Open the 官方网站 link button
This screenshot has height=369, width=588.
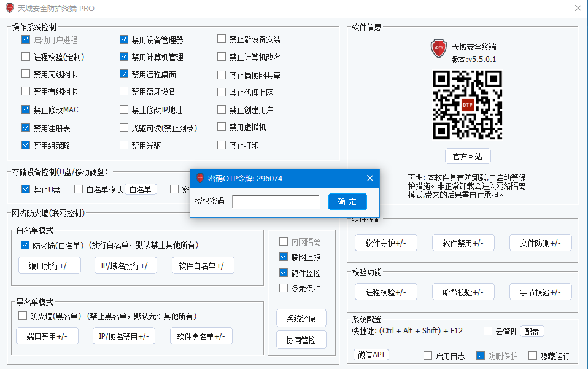[467, 155]
